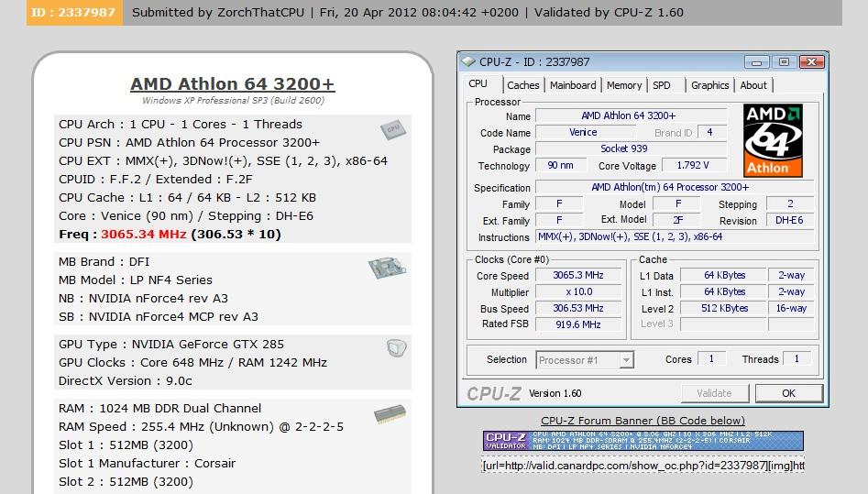Image resolution: width=868 pixels, height=494 pixels.
Task: Click the AMD Athlon 64 logo in CPU-Z
Action: coord(773,140)
